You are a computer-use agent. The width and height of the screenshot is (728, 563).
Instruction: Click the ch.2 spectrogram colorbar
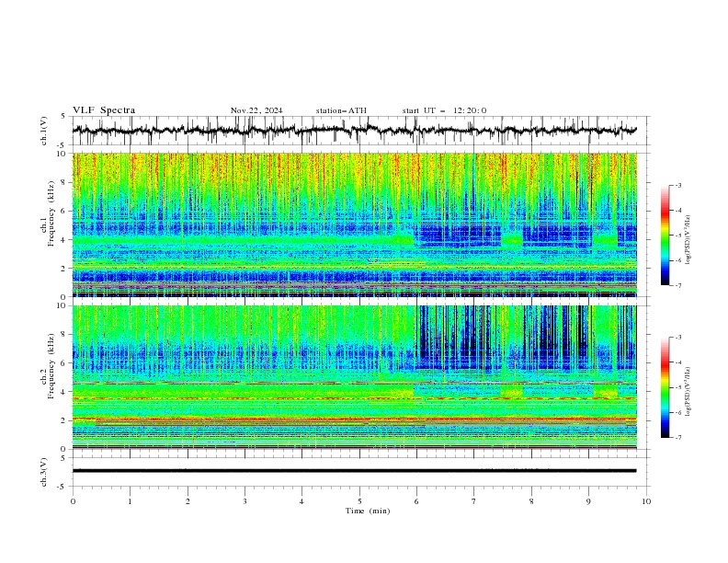tap(665, 387)
